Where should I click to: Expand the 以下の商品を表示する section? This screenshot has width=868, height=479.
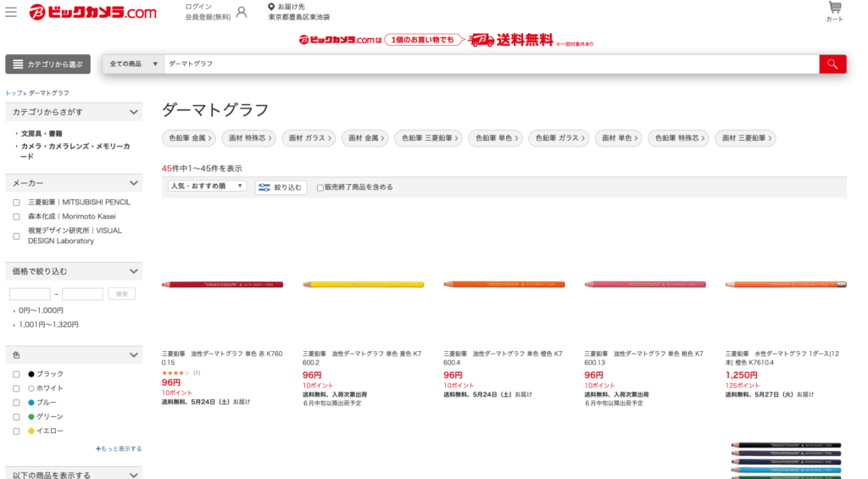coord(74,475)
